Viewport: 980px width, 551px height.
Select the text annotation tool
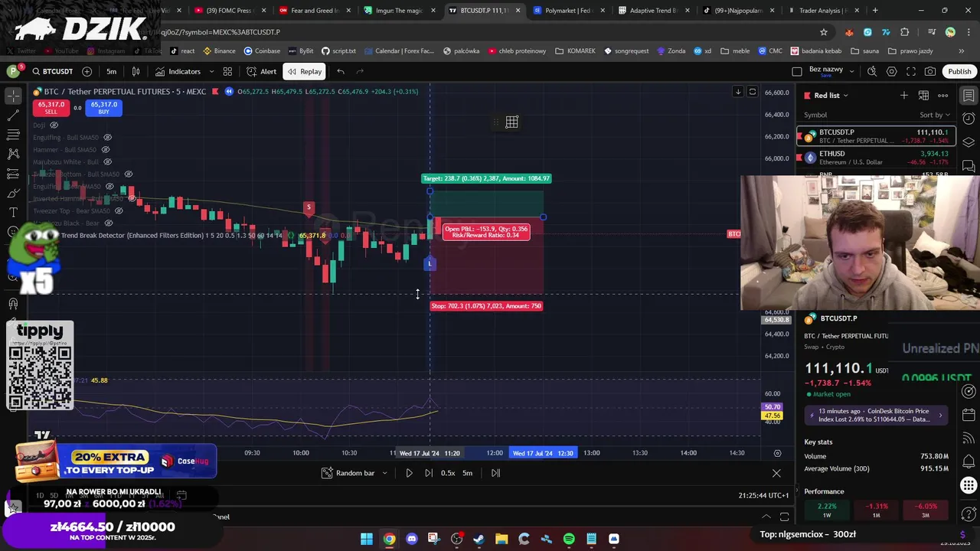(13, 212)
